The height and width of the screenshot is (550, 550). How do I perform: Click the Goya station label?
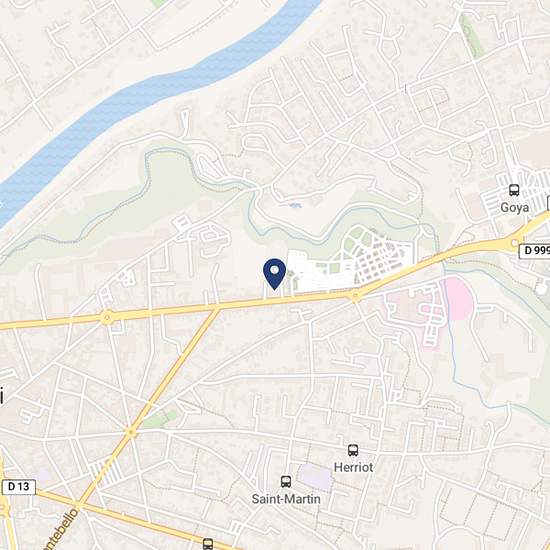tap(514, 207)
